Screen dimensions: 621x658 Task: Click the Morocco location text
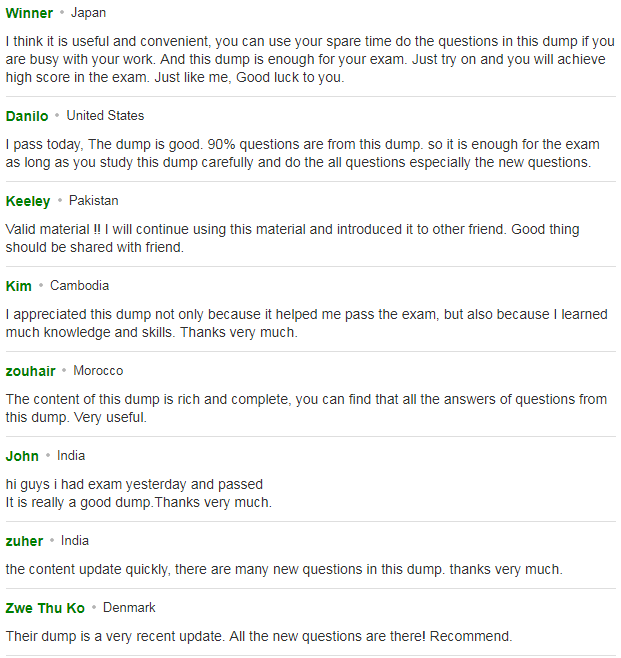tap(98, 371)
